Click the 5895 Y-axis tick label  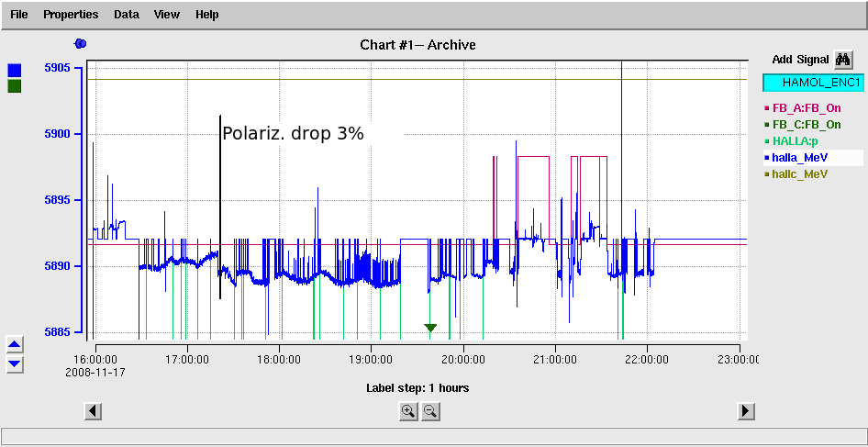58,199
